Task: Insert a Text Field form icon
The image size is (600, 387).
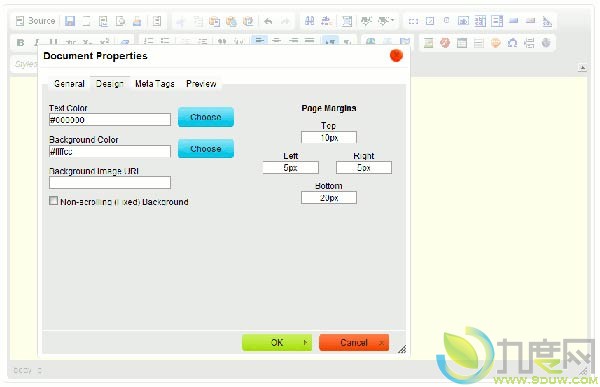Action: click(x=463, y=21)
